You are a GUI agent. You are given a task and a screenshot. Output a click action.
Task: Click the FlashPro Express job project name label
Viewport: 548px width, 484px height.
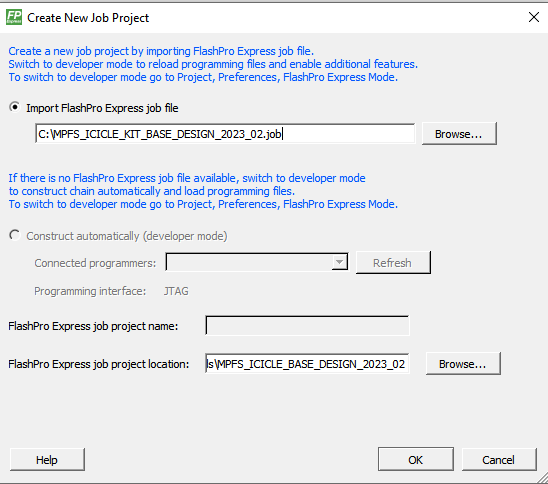[x=93, y=326]
